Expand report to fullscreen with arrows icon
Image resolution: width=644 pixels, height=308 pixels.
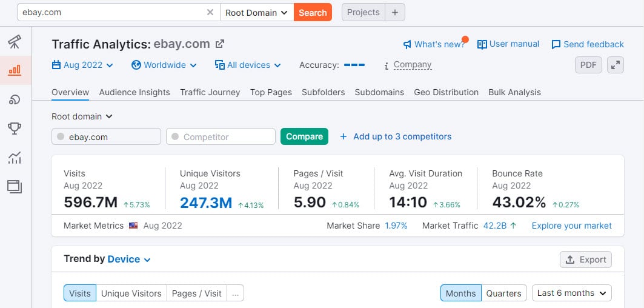(x=616, y=65)
